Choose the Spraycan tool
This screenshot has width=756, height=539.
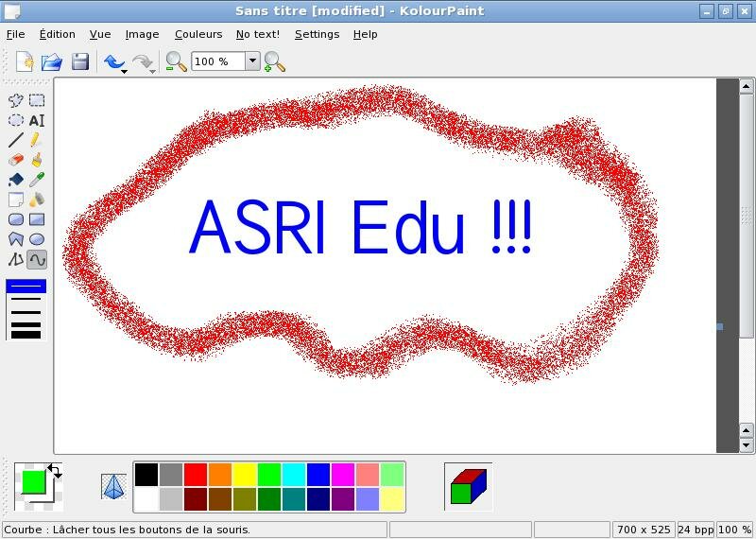point(37,200)
